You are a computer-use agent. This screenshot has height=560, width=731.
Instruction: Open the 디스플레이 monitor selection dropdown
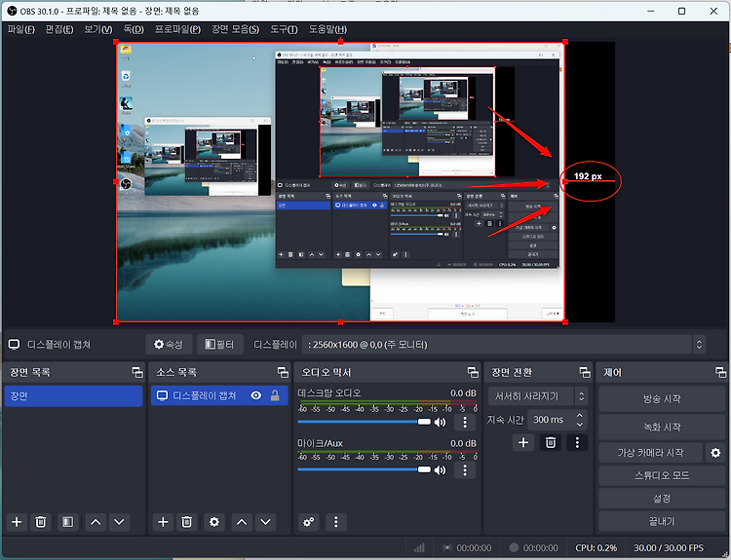click(x=504, y=345)
